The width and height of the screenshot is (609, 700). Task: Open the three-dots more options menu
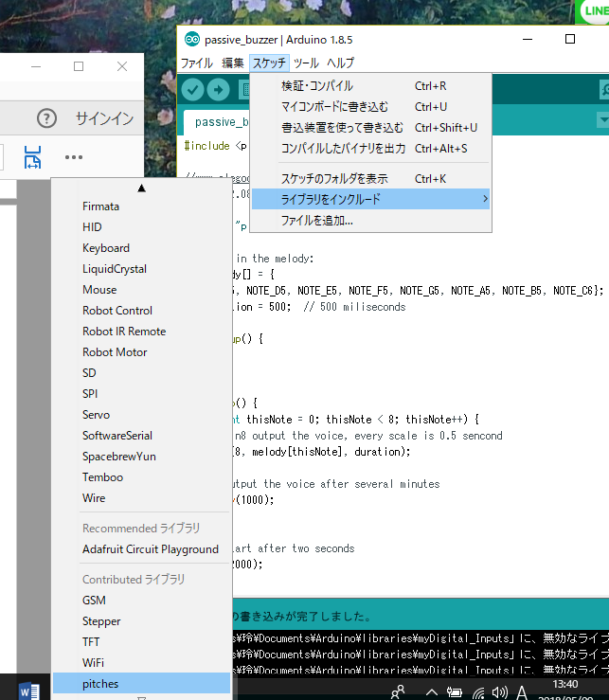tap(74, 157)
